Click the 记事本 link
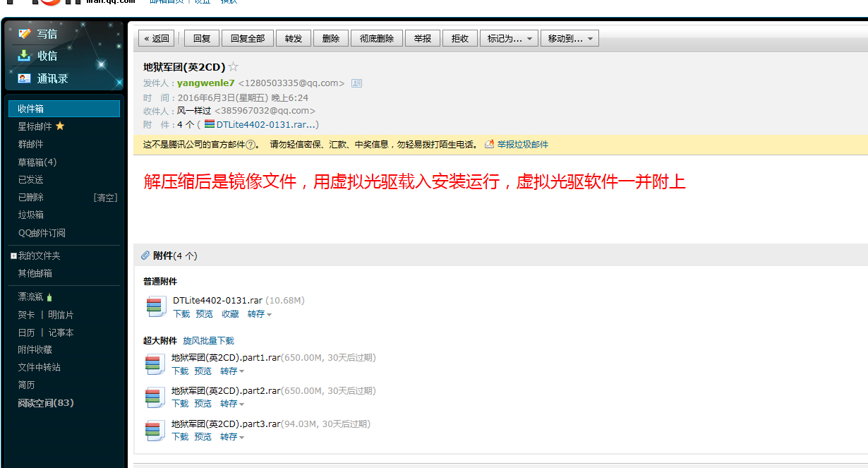Screen dimensions: 868x468 pyautogui.click(x=61, y=332)
